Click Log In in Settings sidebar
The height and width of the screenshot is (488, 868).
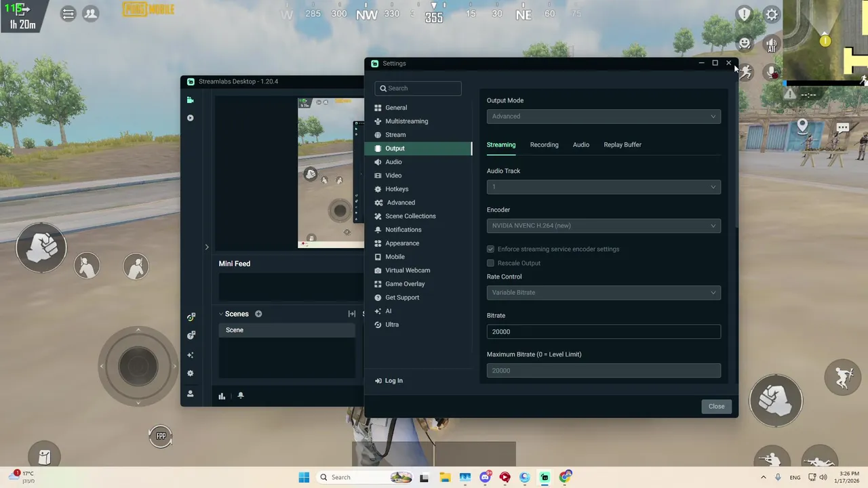(389, 381)
